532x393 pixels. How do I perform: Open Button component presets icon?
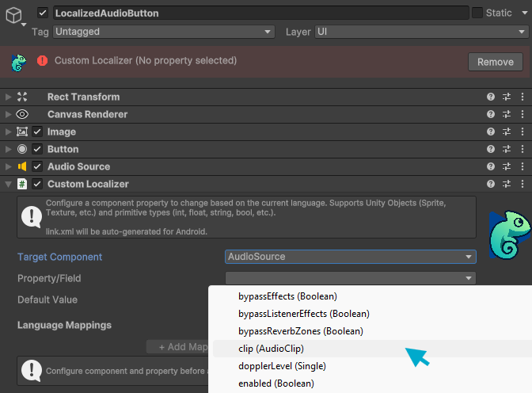(x=507, y=149)
